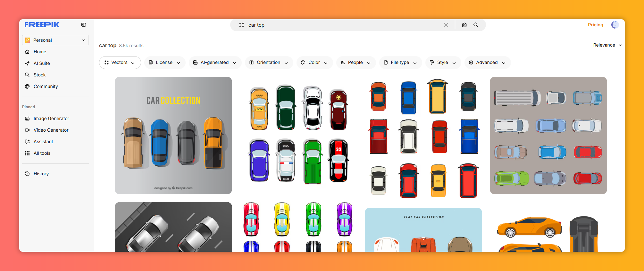Launch the Video Generator tool

(51, 130)
